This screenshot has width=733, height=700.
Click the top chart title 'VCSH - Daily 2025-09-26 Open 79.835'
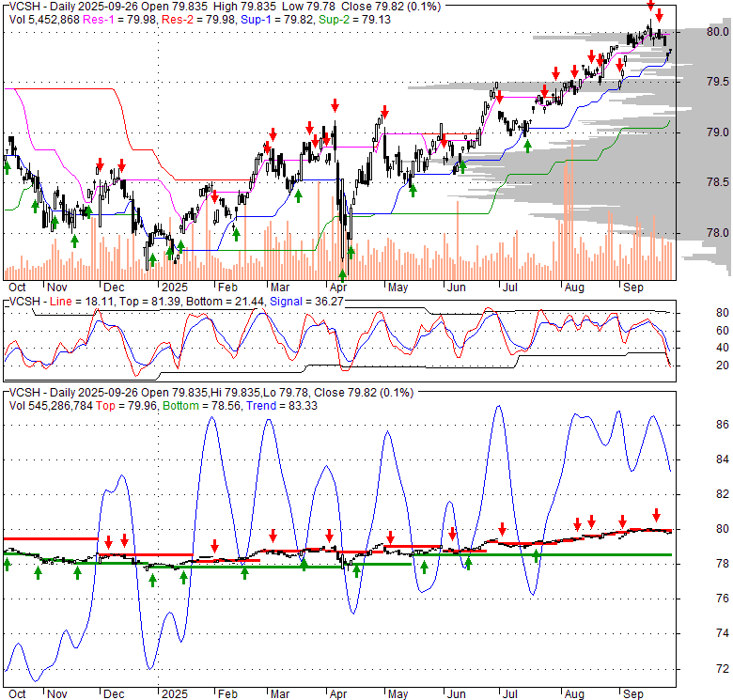[x=108, y=7]
